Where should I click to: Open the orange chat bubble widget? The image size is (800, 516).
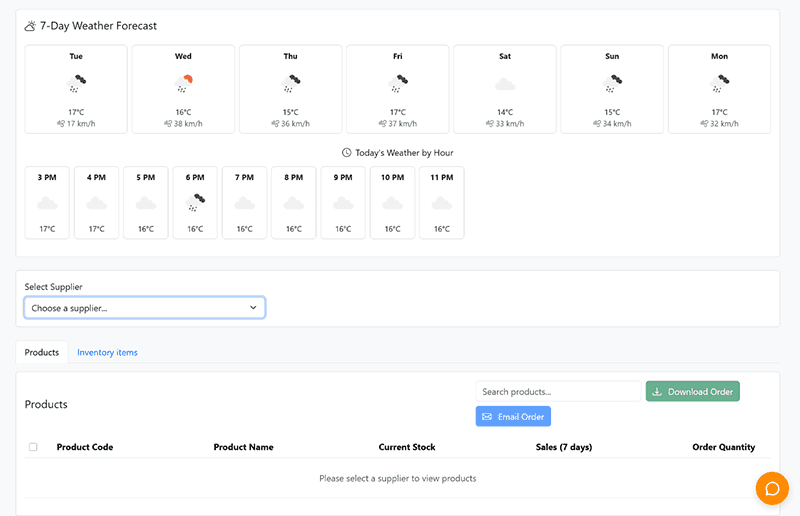click(772, 488)
